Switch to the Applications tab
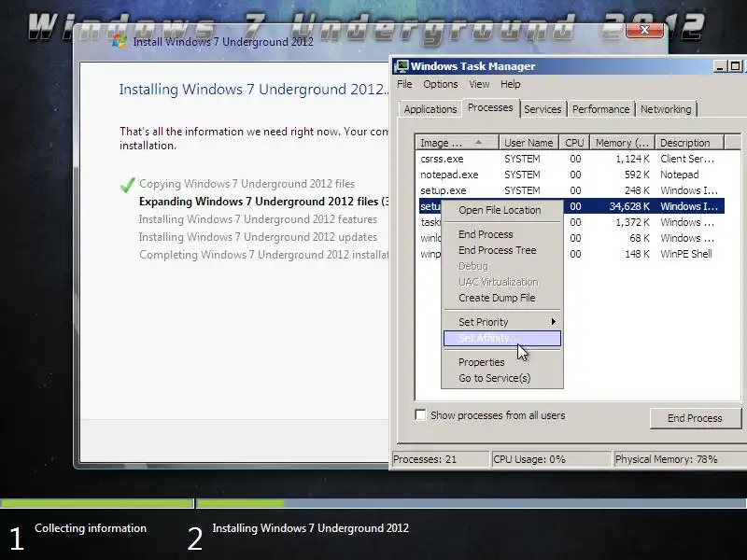Viewport: 747px width, 560px height. [x=430, y=109]
